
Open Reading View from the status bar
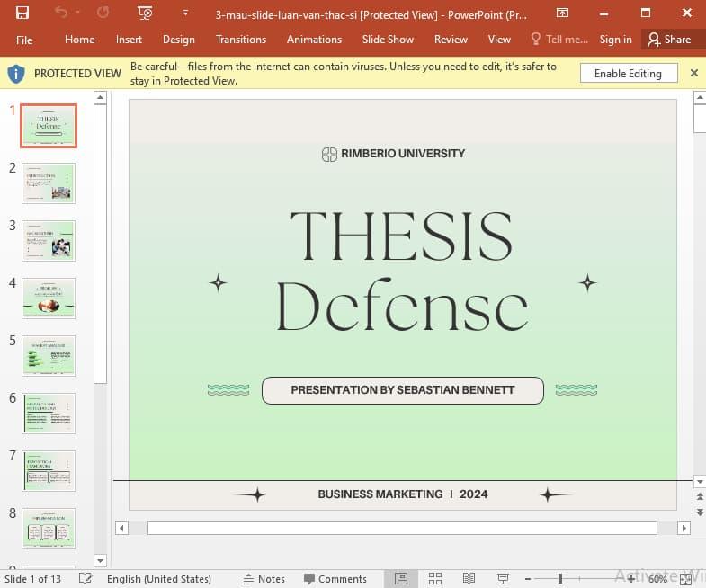(469, 579)
